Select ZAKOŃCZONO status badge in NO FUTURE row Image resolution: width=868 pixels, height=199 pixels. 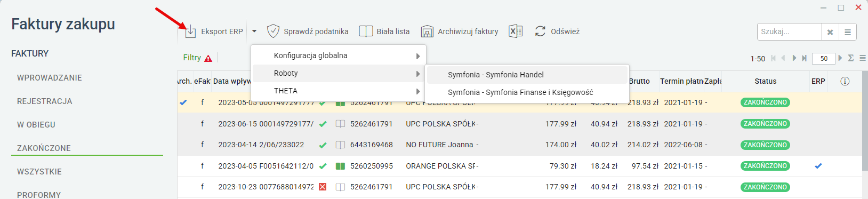(765, 145)
